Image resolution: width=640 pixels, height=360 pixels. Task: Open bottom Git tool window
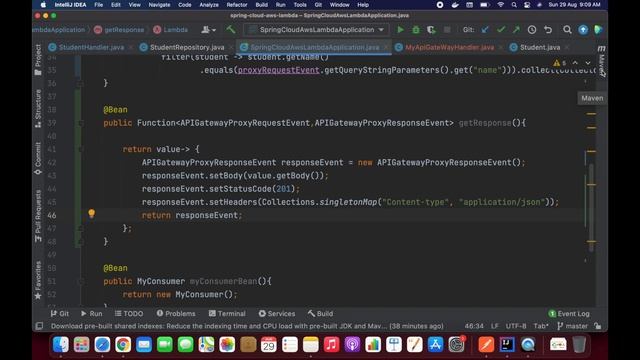60,313
